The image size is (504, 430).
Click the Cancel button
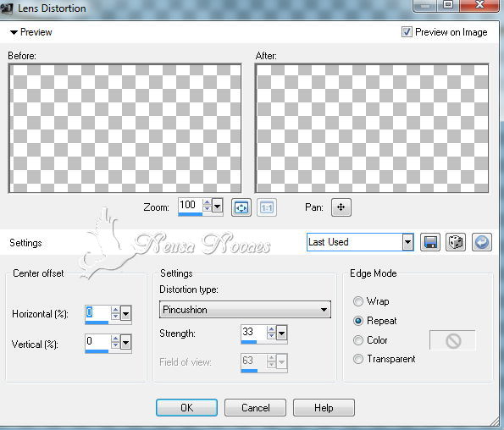click(x=255, y=407)
